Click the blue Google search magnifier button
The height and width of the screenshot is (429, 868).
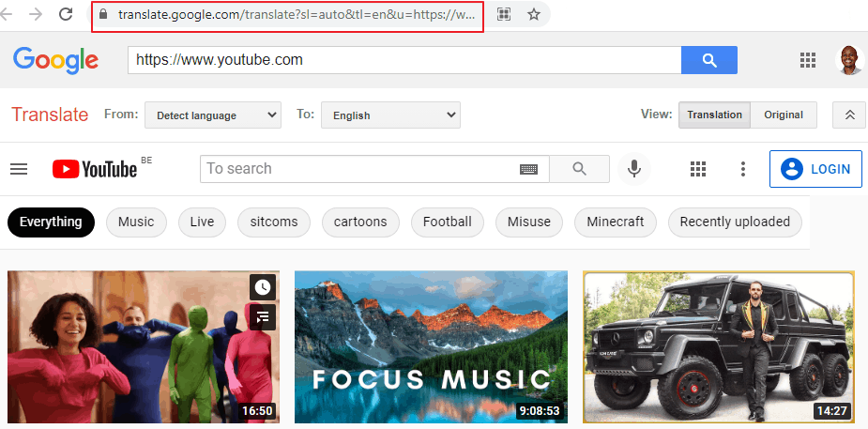709,60
